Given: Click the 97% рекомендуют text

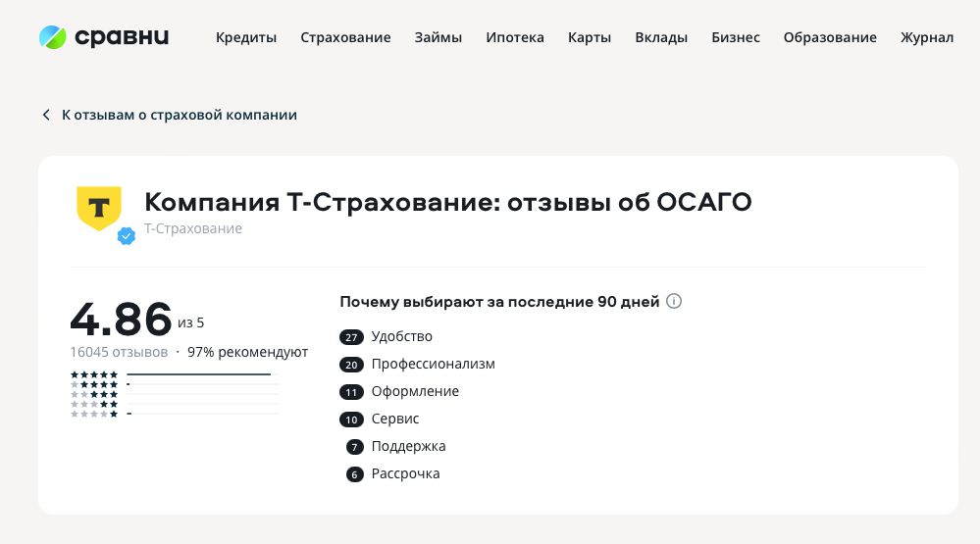Looking at the screenshot, I should coord(247,352).
